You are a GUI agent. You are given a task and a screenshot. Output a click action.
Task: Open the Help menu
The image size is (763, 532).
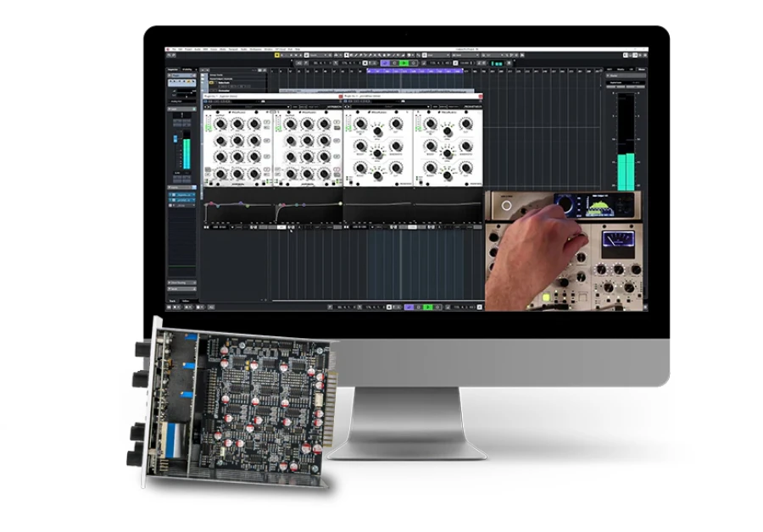[298, 49]
